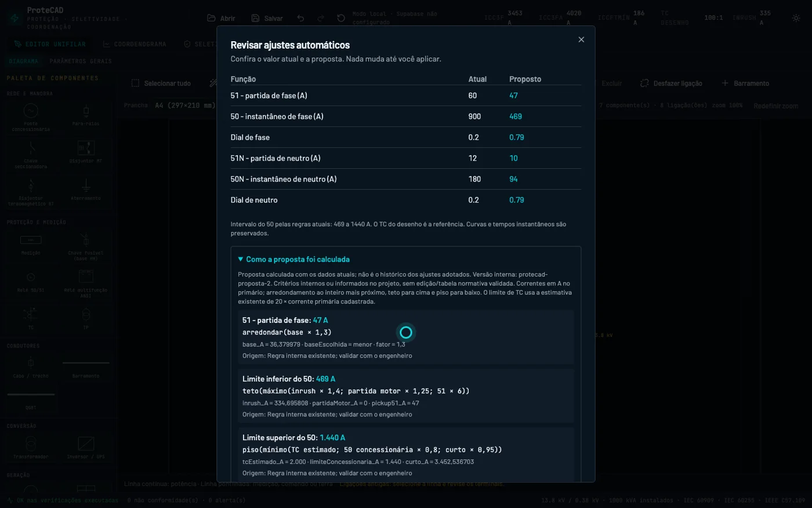The image size is (812, 508).
Task: Select the Chave fusível (base HH) component
Action: pos(86,246)
